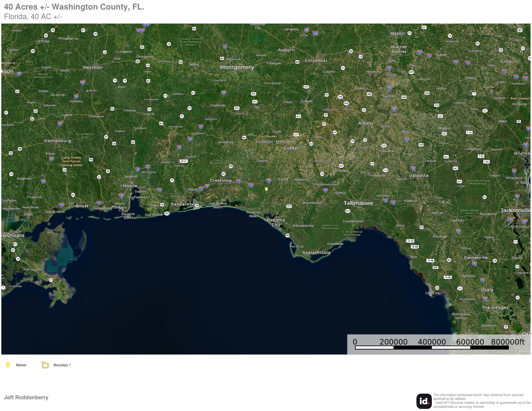Click highway 267 shield below Tallahassee
The width and height of the screenshot is (532, 411).
348,211
